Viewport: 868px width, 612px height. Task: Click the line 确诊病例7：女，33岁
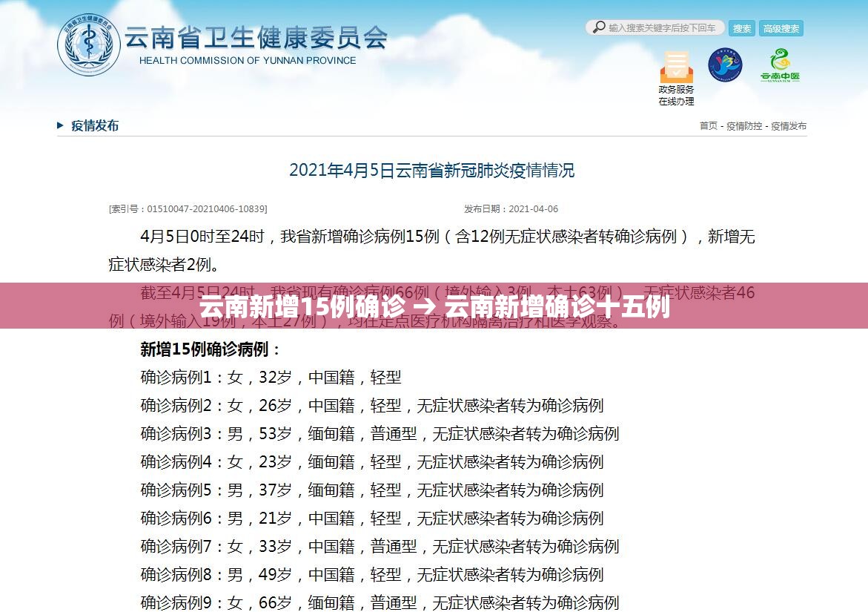tap(380, 547)
